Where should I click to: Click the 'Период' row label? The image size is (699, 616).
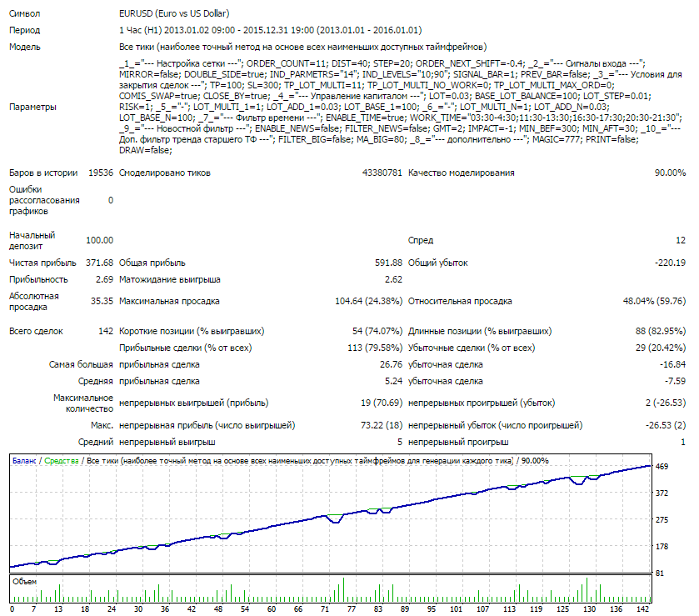24,30
